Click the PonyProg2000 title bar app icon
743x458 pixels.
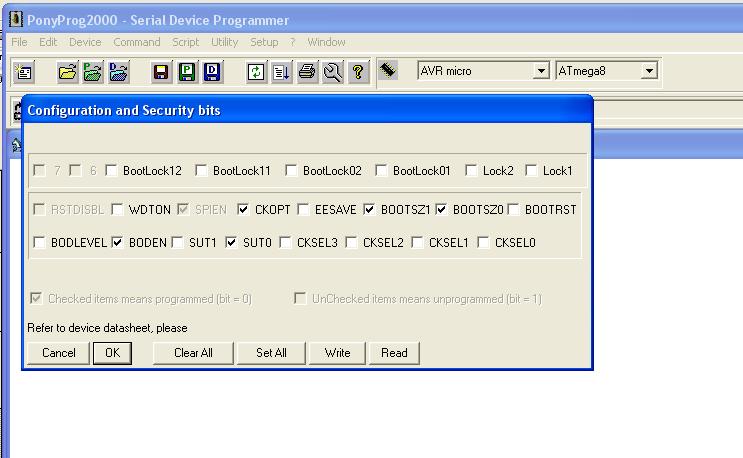16,19
